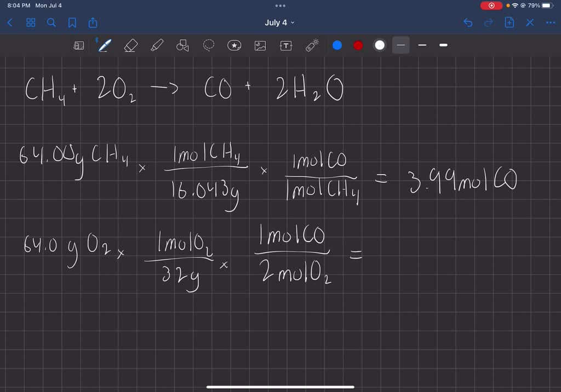Activate the Laser pointer tool
The height and width of the screenshot is (392, 561).
311,45
